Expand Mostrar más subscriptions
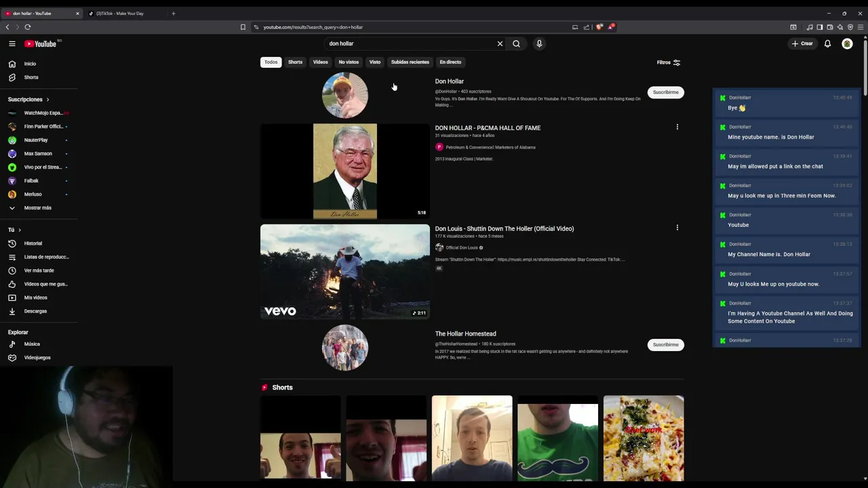Viewport: 868px width, 488px height. [x=39, y=208]
